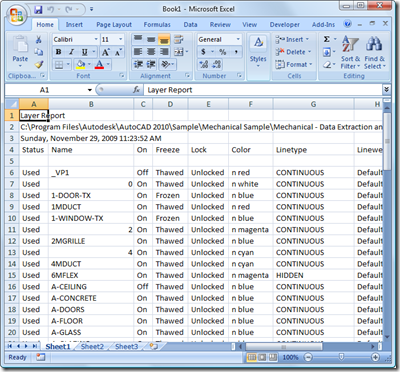Click the Paste clipboard icon
400x372 pixels.
[x=21, y=44]
